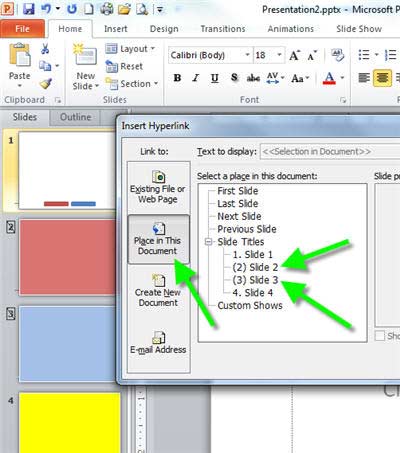The image size is (400, 453).
Task: Click the New blank document icon
Action: tap(89, 9)
